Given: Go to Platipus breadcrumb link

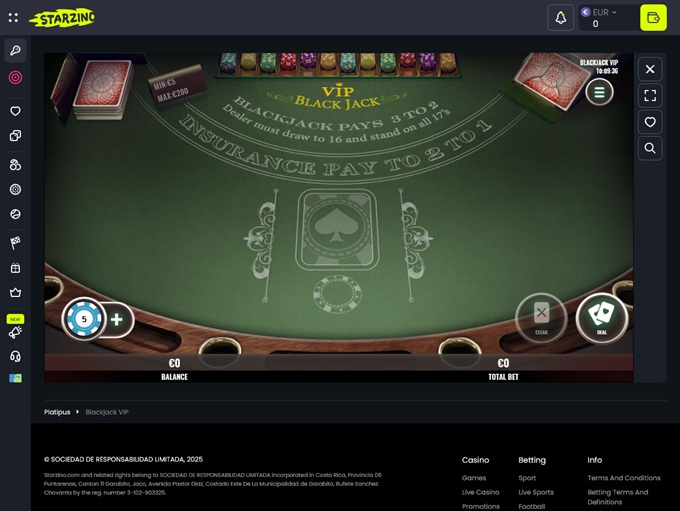Looking at the screenshot, I should pos(57,412).
